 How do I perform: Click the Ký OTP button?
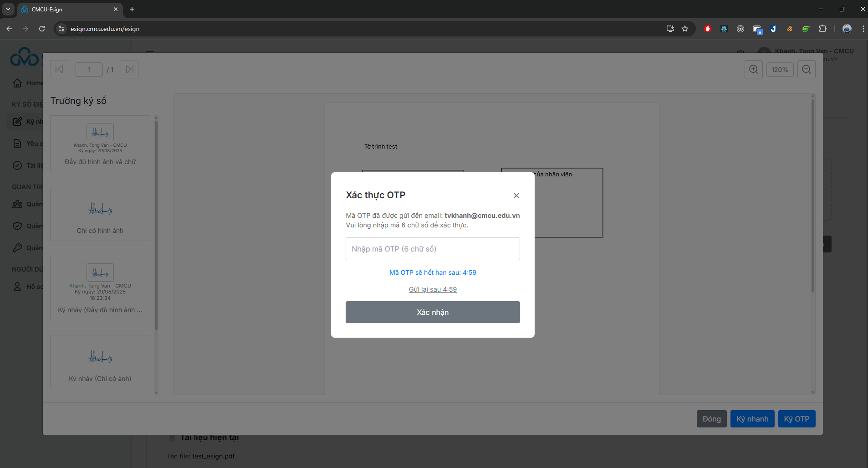pos(796,419)
